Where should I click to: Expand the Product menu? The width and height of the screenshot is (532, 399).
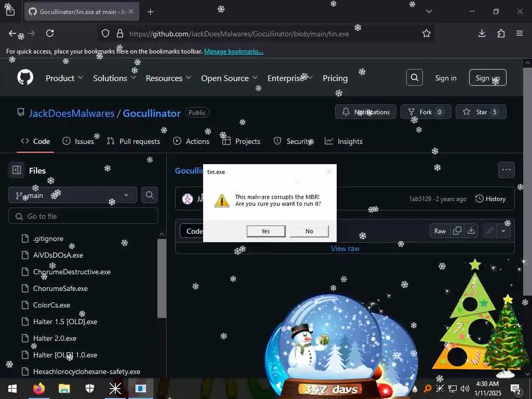tap(64, 78)
